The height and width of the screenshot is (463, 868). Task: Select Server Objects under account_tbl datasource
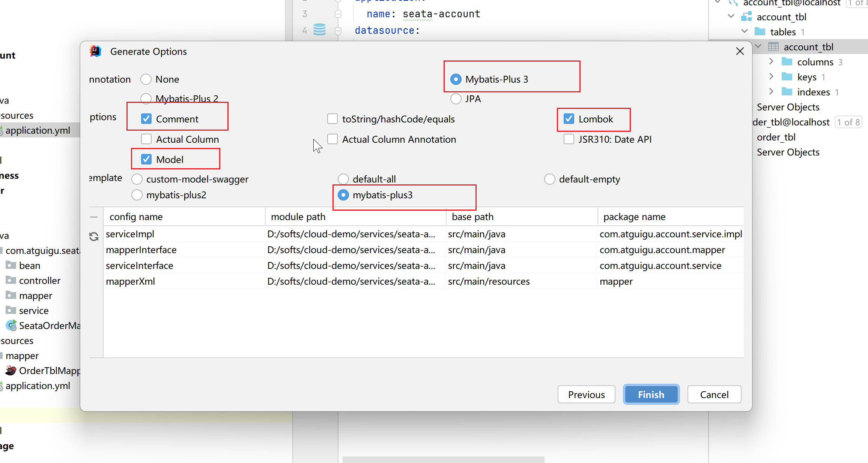[x=788, y=107]
